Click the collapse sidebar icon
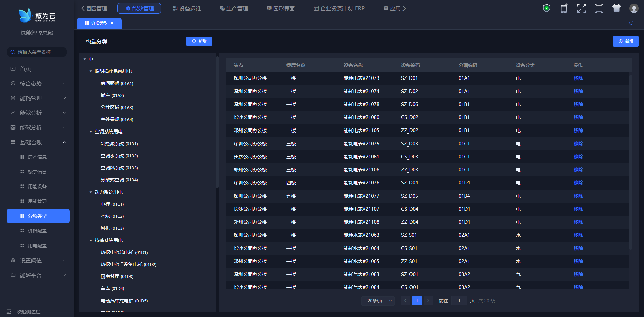This screenshot has width=644, height=317. pyautogui.click(x=9, y=311)
